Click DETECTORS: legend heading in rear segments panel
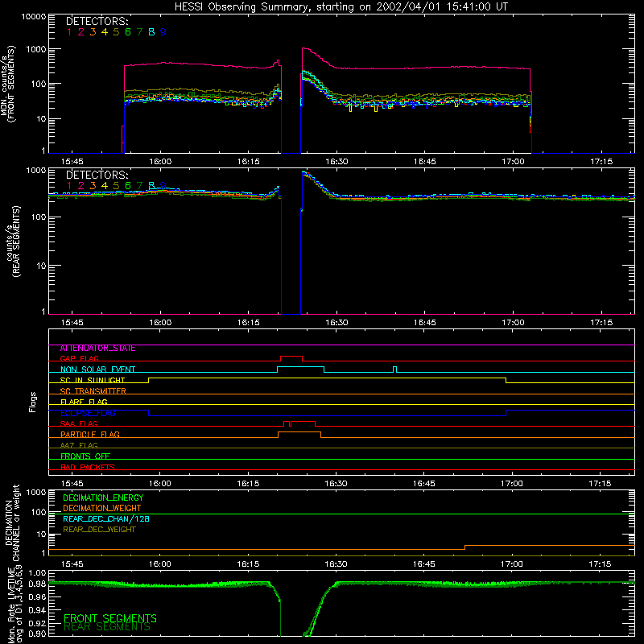644x644 pixels. tap(97, 175)
